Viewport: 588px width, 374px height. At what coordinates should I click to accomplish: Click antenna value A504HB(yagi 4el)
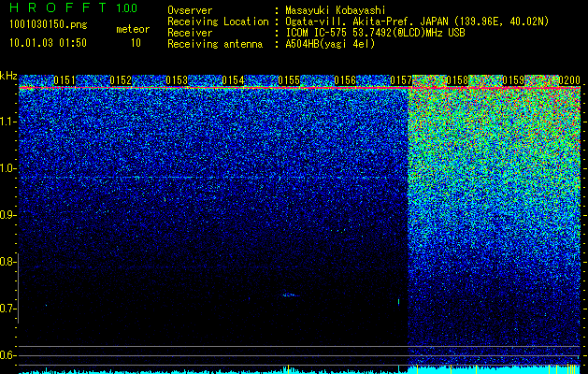click(330, 44)
